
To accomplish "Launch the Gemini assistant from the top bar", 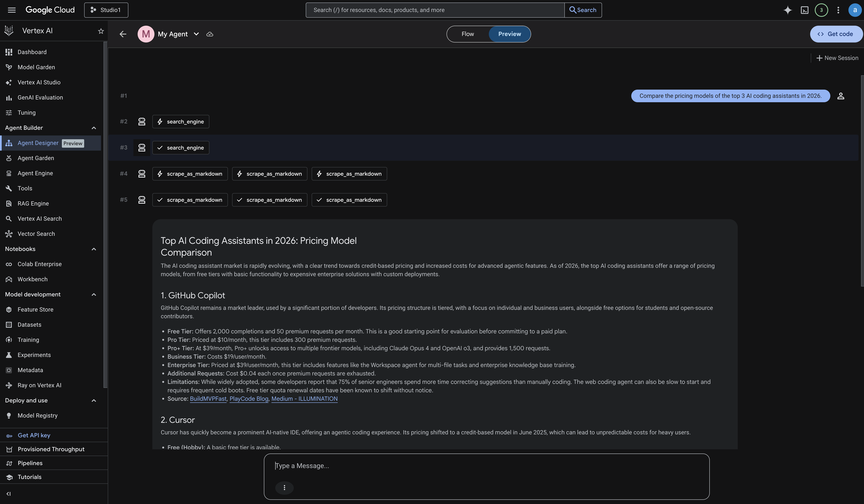I will pos(788,10).
